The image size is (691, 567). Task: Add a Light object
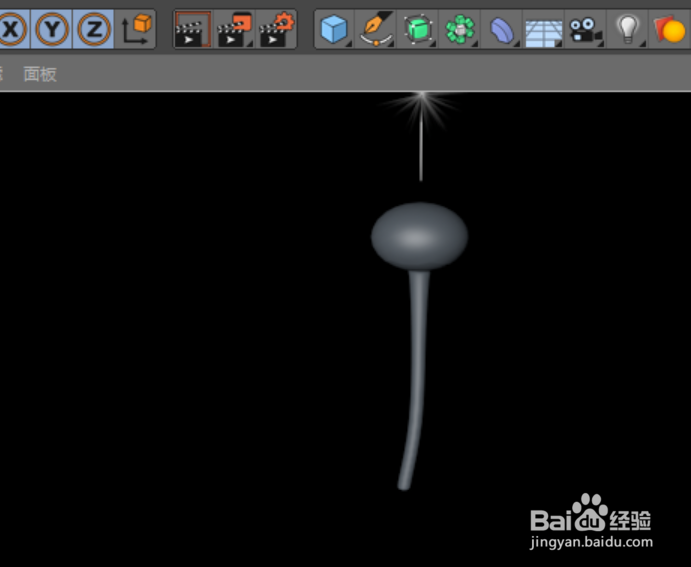click(627, 29)
